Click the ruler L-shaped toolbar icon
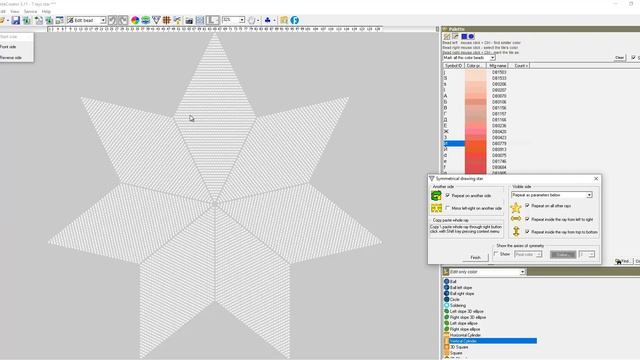This screenshot has width=640, height=360. pos(212,20)
